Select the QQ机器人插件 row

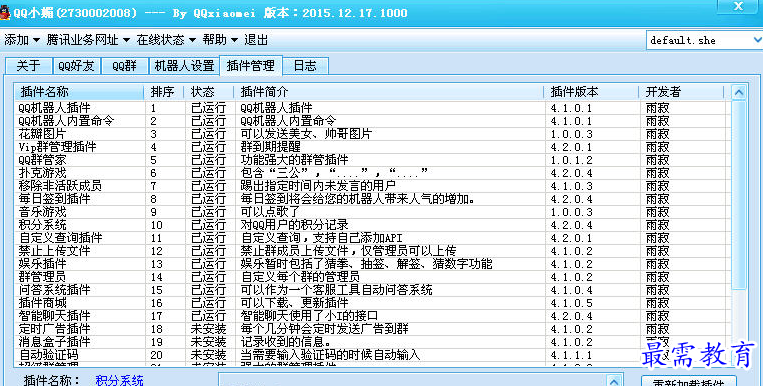coord(372,108)
